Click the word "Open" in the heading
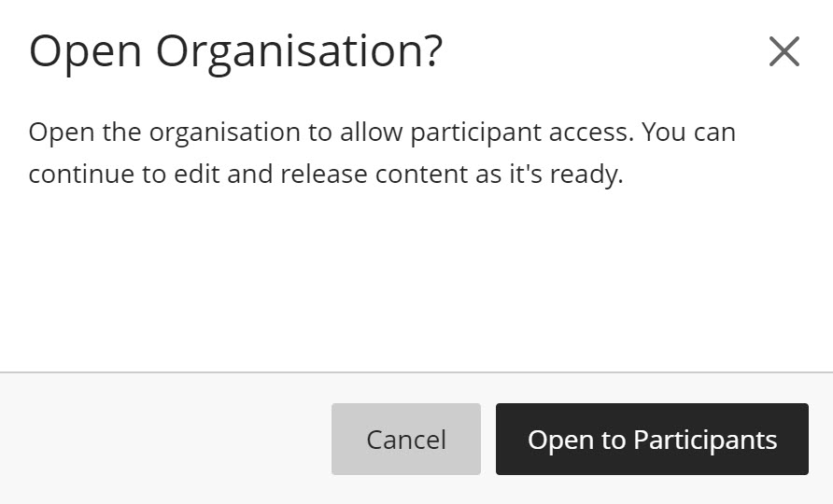833x504 pixels. coord(85,52)
